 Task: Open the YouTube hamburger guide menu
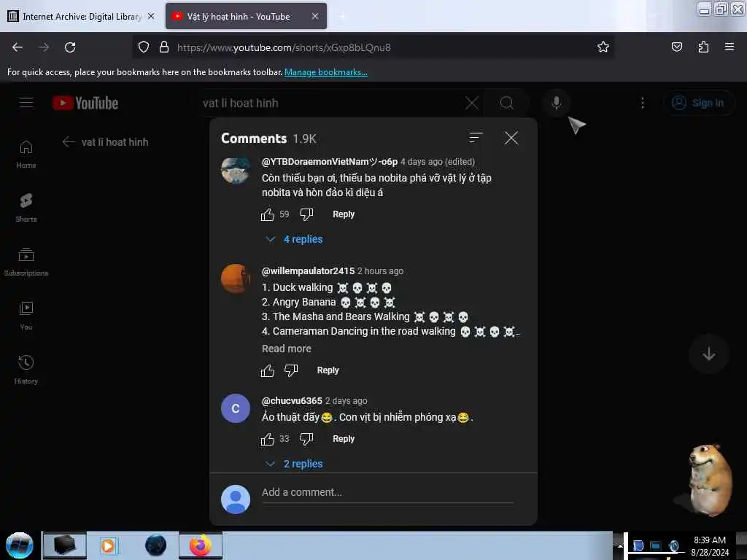click(26, 102)
